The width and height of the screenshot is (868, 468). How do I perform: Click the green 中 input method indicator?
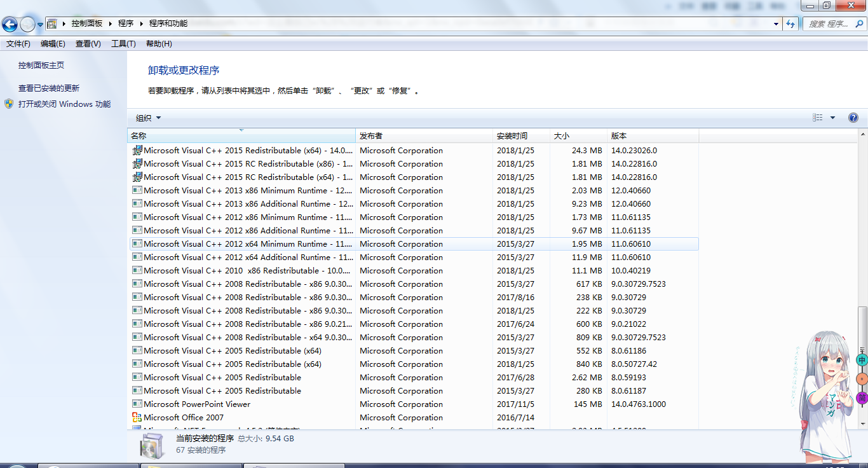(x=862, y=360)
